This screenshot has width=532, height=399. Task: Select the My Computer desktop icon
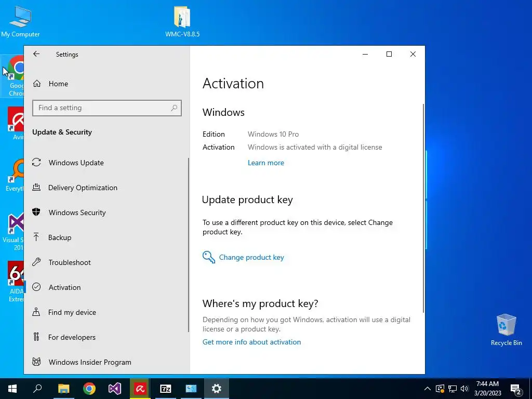20,21
